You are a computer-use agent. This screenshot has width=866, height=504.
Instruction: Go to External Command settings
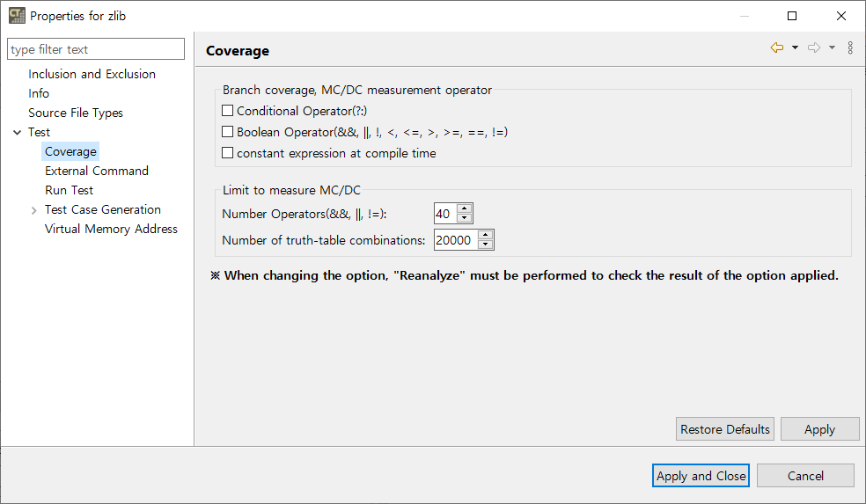pos(97,171)
